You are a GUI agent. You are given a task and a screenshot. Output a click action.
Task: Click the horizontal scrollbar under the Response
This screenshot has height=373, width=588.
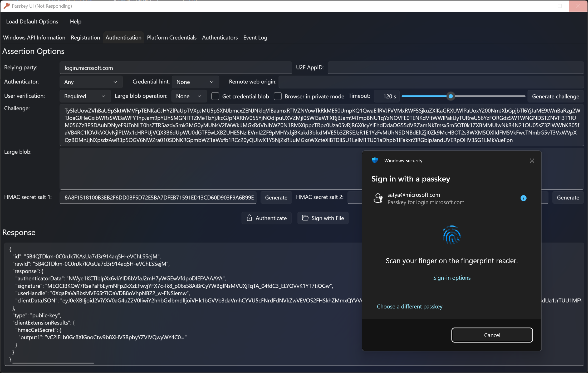pos(53,363)
